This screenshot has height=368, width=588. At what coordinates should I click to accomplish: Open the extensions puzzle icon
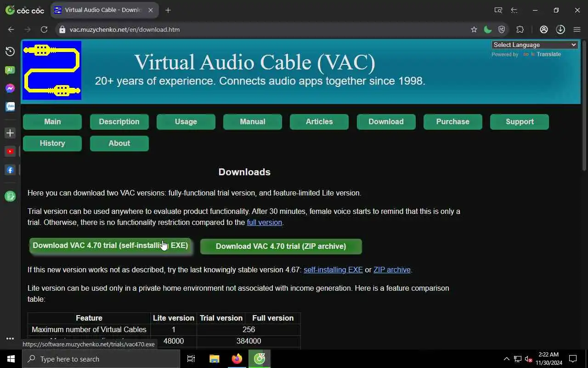click(x=520, y=29)
